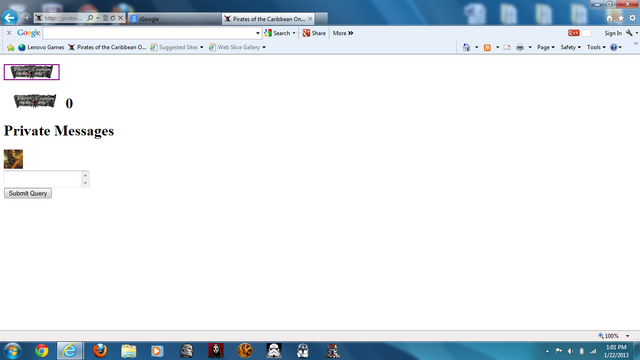Open Lenovo Games favorite link

tap(41, 47)
